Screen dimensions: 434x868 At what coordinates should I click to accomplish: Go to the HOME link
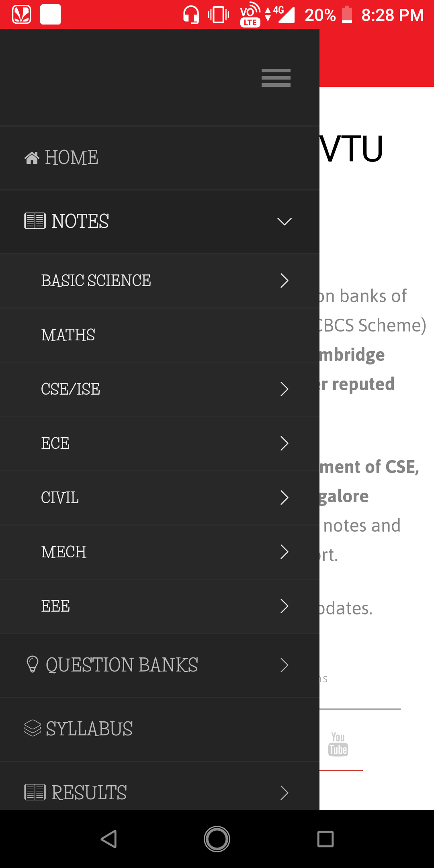point(72,158)
